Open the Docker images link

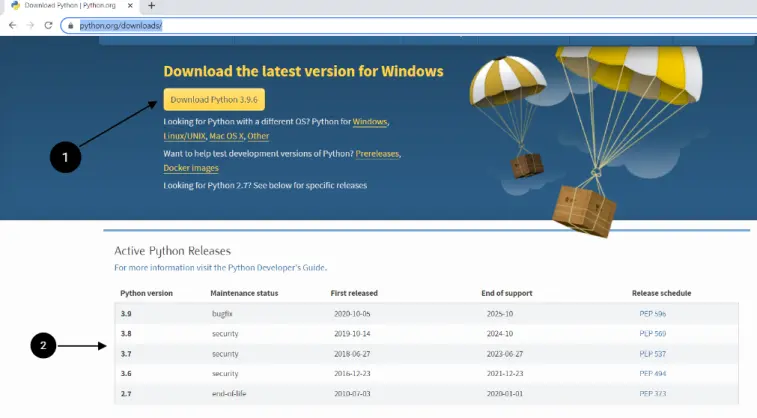click(191, 168)
